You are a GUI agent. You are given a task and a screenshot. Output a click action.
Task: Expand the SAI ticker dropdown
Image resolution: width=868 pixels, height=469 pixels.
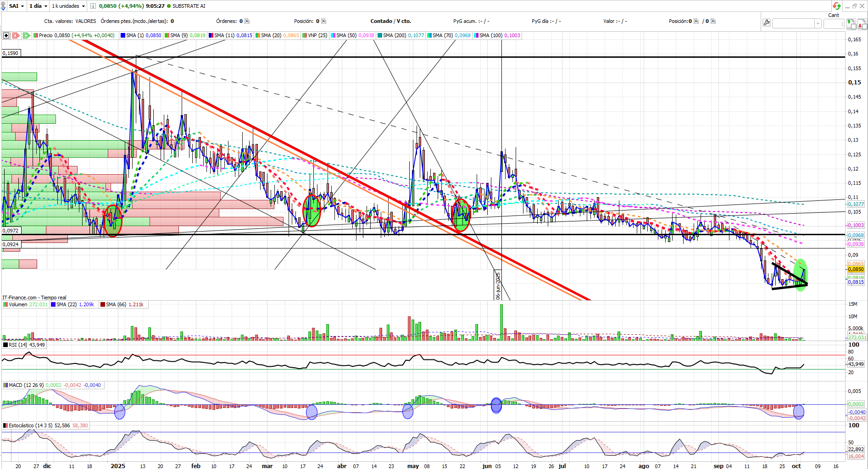click(17, 6)
